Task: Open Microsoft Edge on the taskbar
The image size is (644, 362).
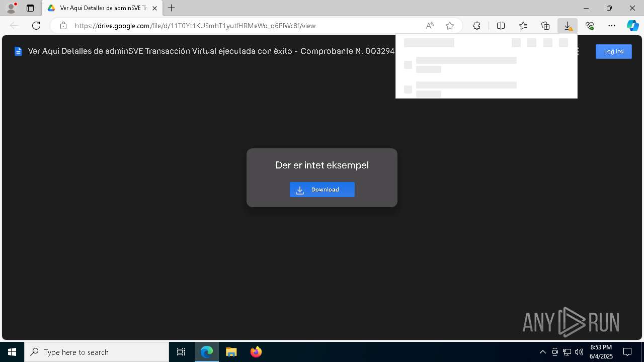Action: pyautogui.click(x=207, y=352)
